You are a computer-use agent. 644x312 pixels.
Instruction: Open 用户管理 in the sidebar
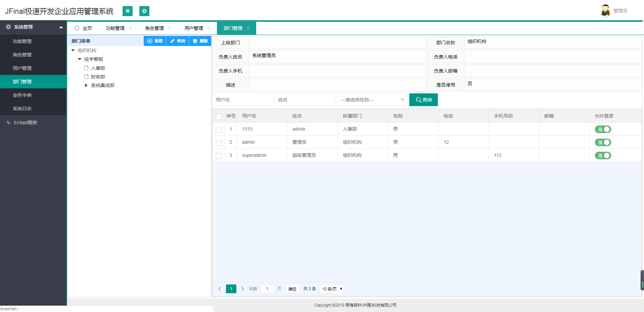pyautogui.click(x=33, y=68)
